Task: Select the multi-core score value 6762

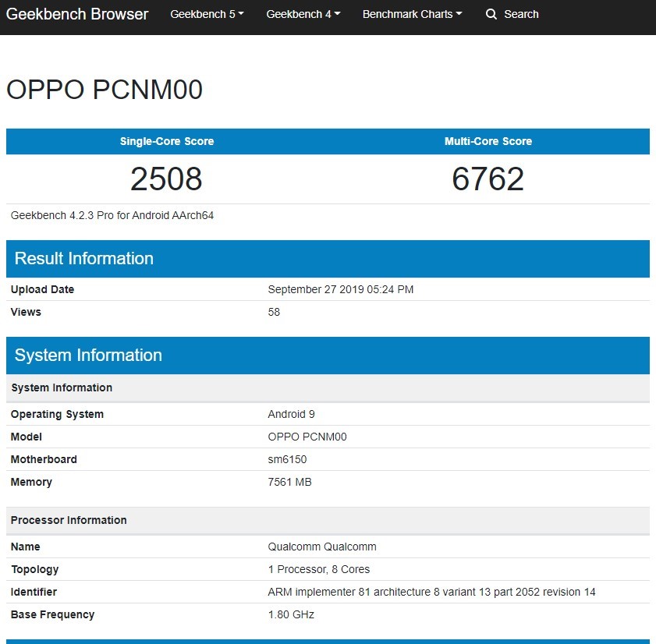Action: (488, 179)
